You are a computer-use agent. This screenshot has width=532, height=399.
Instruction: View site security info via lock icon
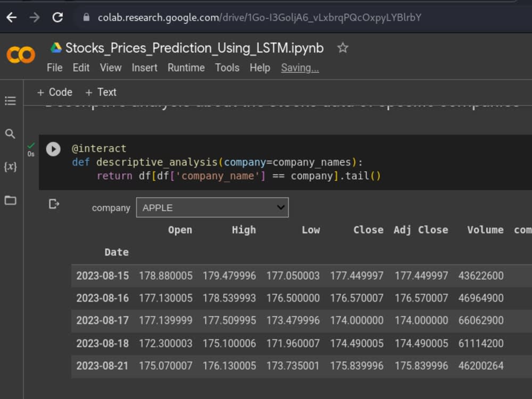coord(86,17)
